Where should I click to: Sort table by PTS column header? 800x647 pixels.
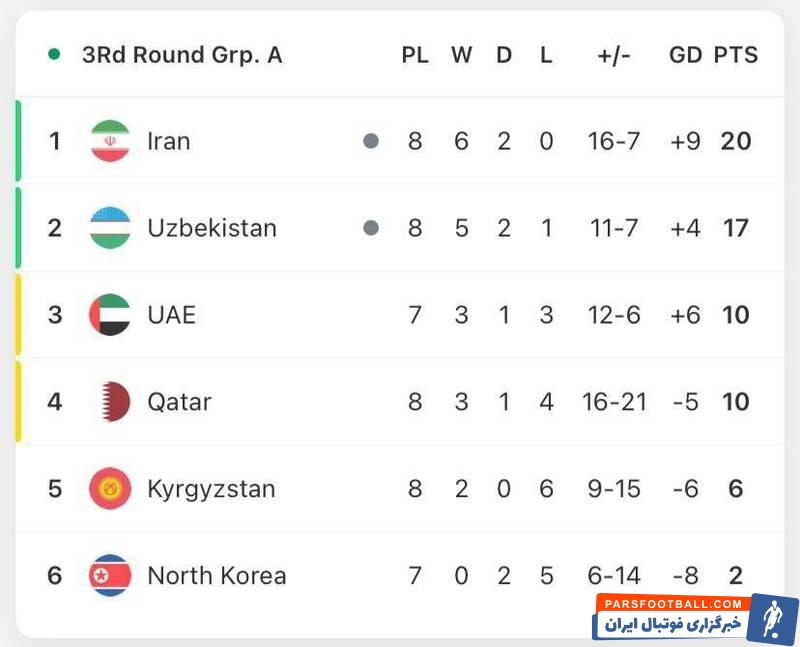(x=735, y=55)
